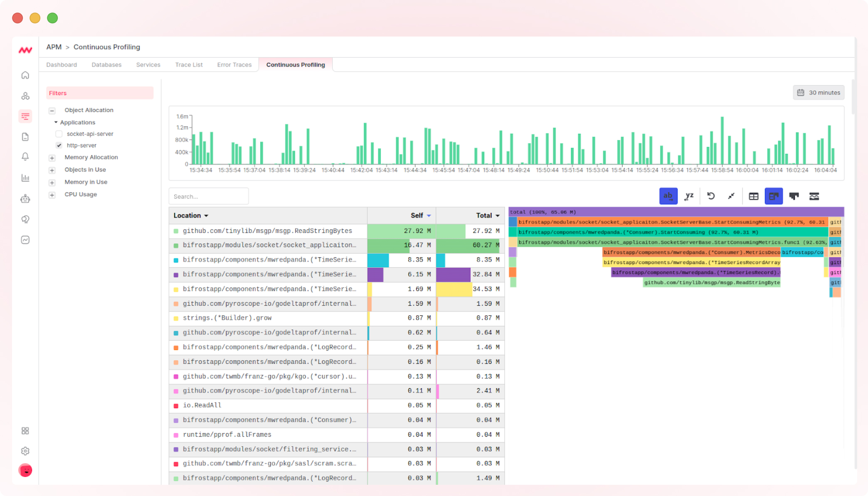The width and height of the screenshot is (868, 496).
Task: Switch to the Trace List tab
Action: pyautogui.click(x=189, y=64)
